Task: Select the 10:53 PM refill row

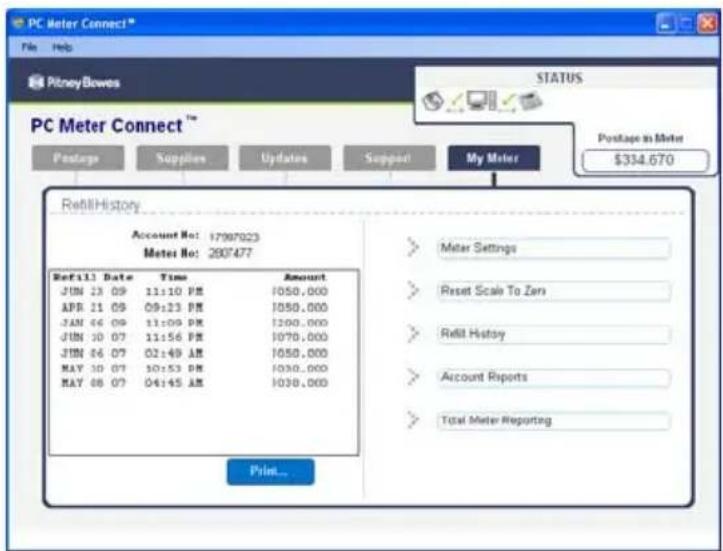Action: click(194, 368)
